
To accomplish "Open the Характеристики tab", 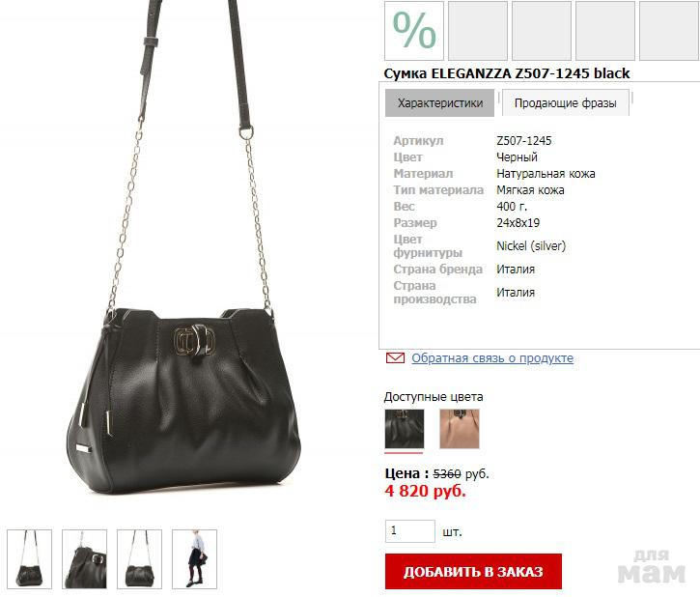I will (439, 103).
